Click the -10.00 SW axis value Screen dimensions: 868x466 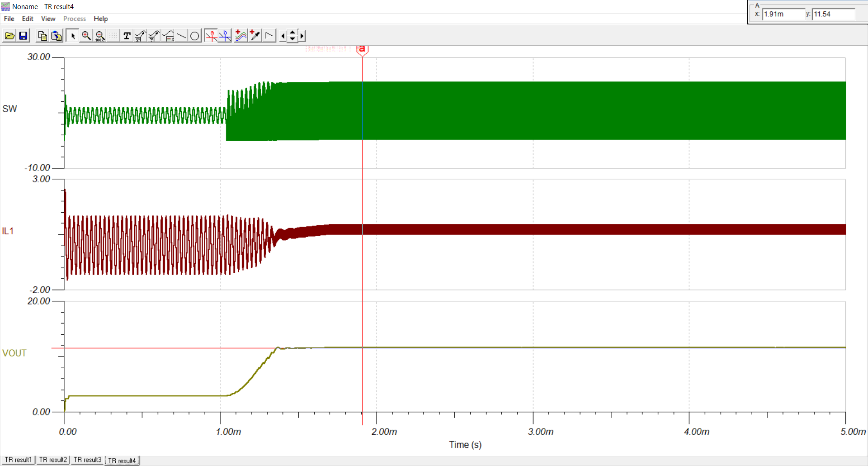coord(37,168)
